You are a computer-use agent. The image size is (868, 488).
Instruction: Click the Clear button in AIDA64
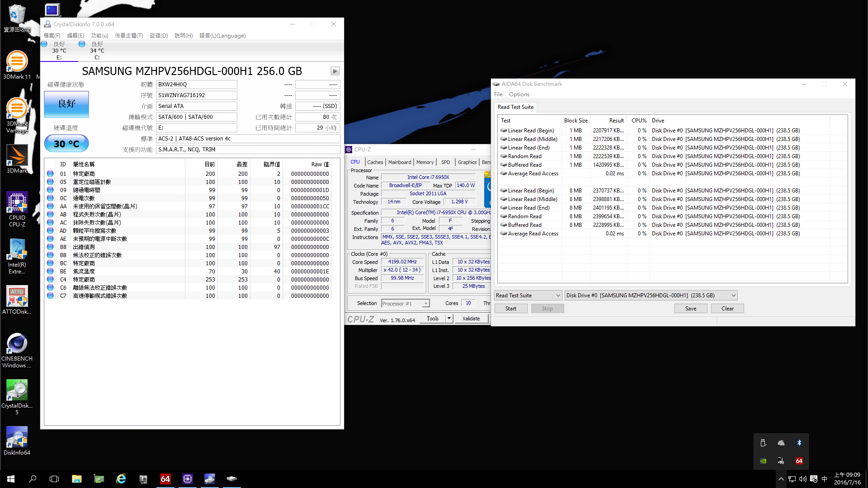[727, 309]
